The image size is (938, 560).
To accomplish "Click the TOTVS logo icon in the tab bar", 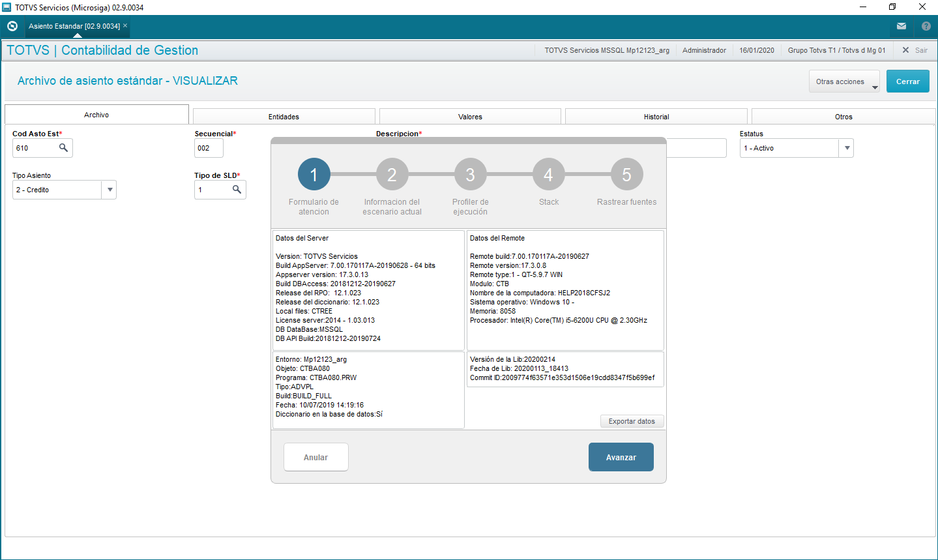I will (x=12, y=26).
